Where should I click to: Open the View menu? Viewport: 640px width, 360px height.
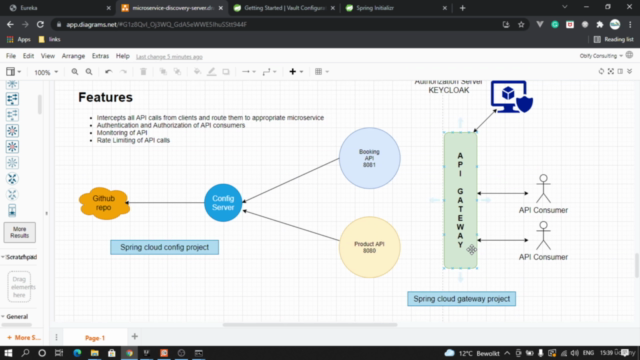pos(47,56)
